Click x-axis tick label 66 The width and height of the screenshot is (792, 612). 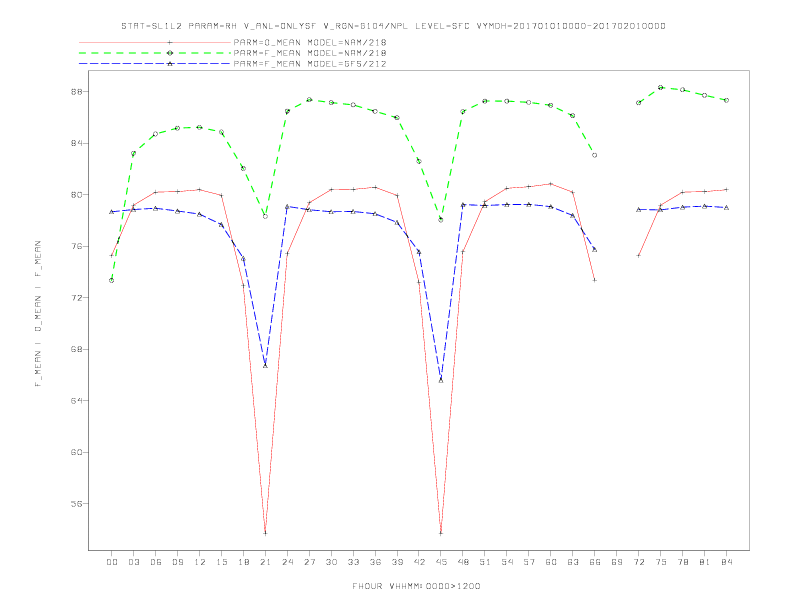595,562
